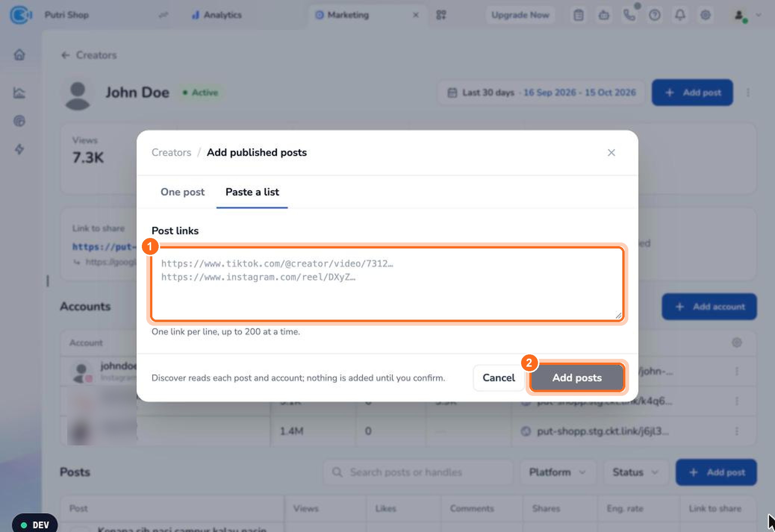775x532 pixels.
Task: Open settings gear in top bar
Action: coord(705,15)
